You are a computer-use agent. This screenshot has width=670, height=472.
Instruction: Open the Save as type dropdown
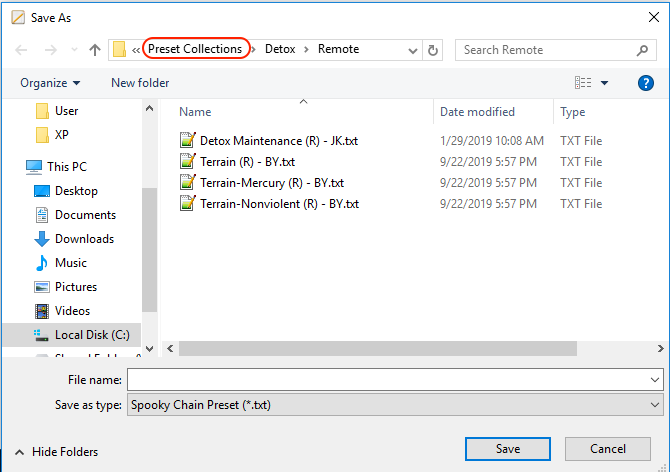[655, 405]
